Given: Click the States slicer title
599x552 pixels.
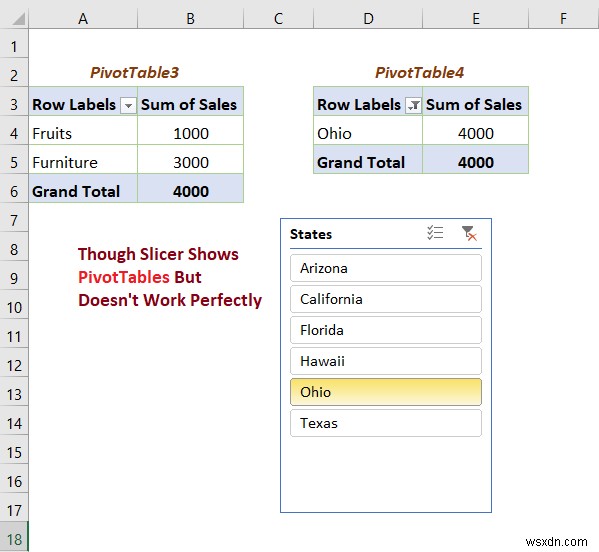Looking at the screenshot, I should (x=311, y=234).
